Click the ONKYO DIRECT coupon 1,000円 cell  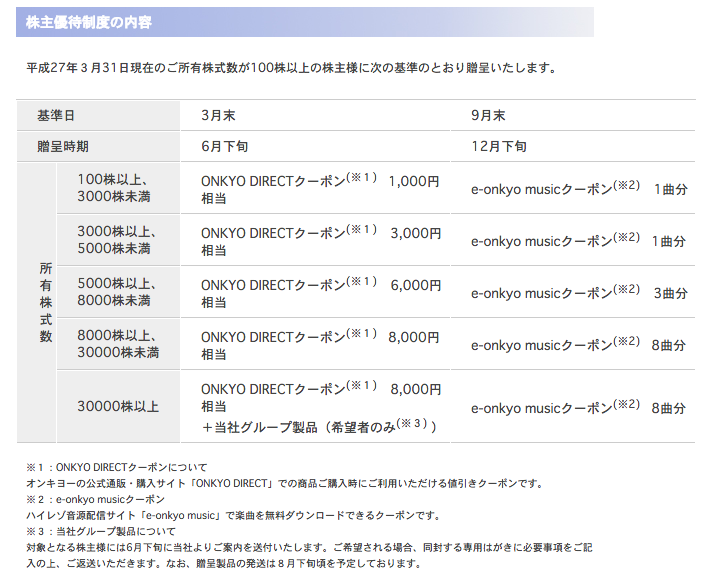(x=315, y=188)
